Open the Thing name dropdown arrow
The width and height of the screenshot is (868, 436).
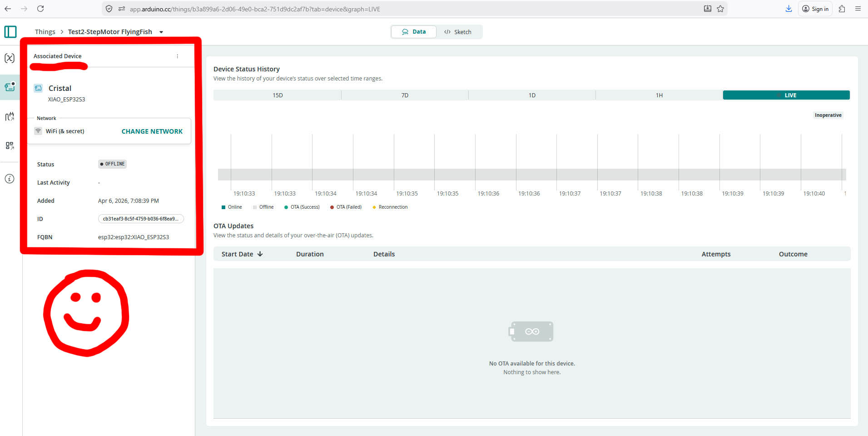[x=161, y=32]
